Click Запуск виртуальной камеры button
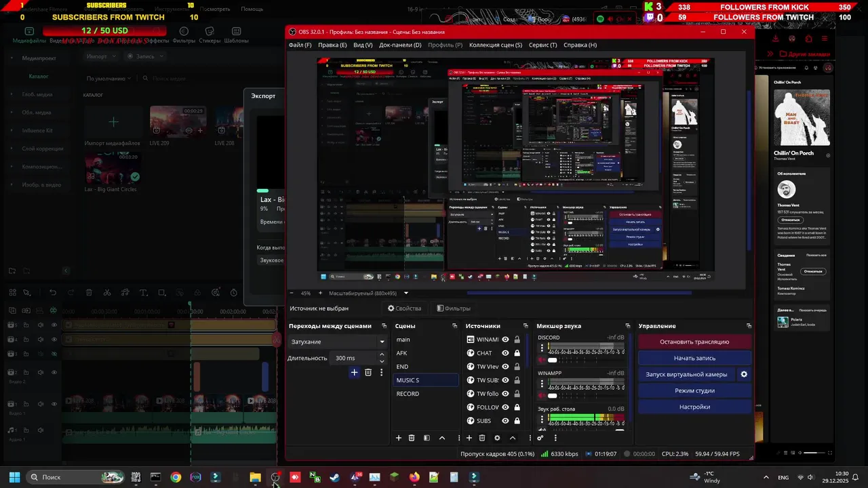Image resolution: width=868 pixels, height=488 pixels. (x=686, y=374)
